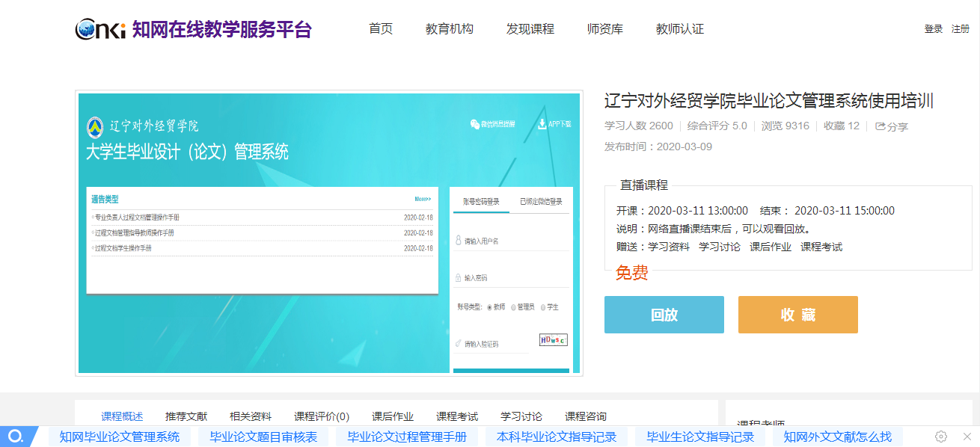
Task: Click the blue 回放 button
Action: pyautogui.click(x=664, y=315)
